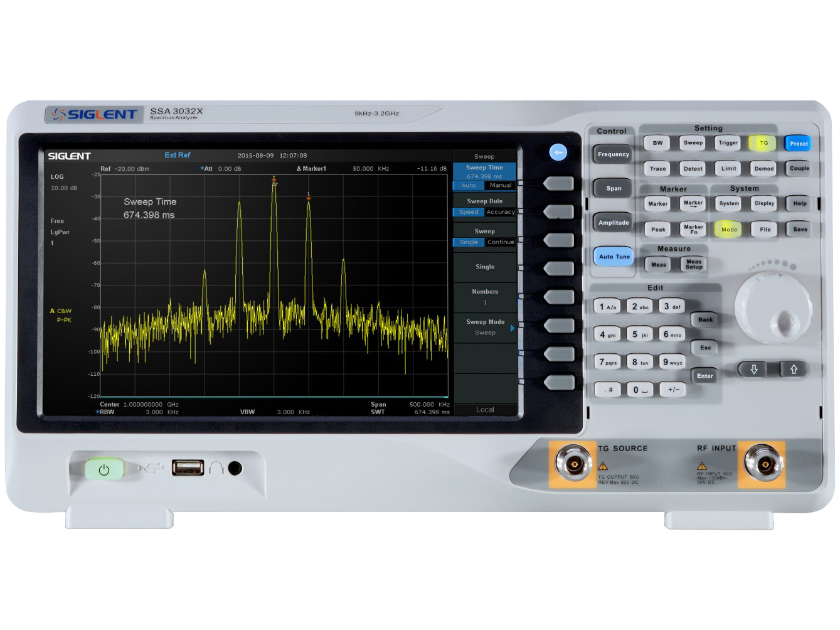840x630 pixels.
Task: Select Continue sweep option
Action: click(501, 242)
